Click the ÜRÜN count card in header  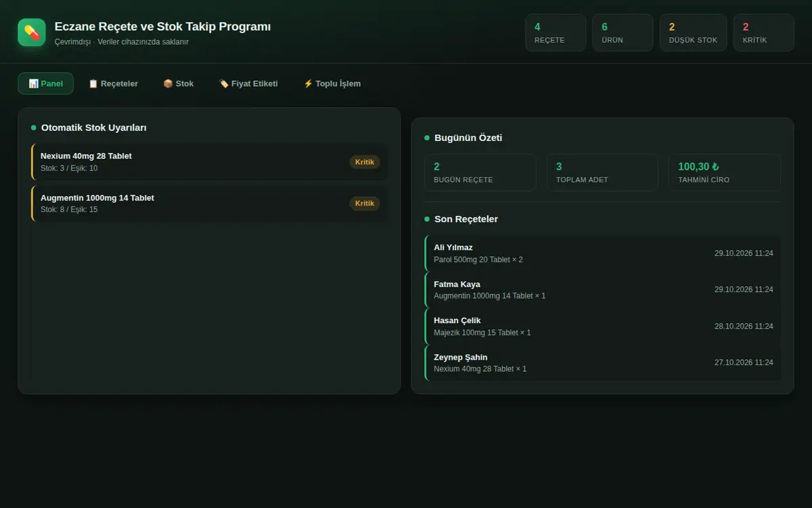[623, 33]
